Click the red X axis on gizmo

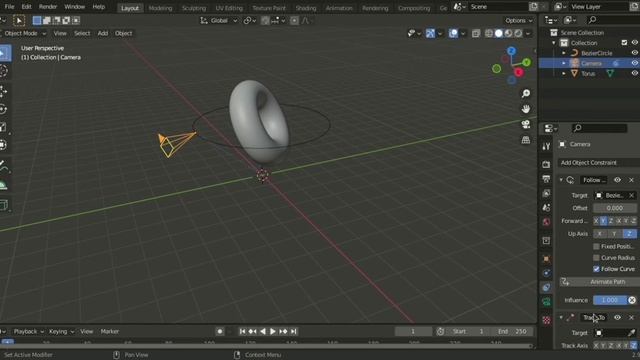tap(519, 72)
